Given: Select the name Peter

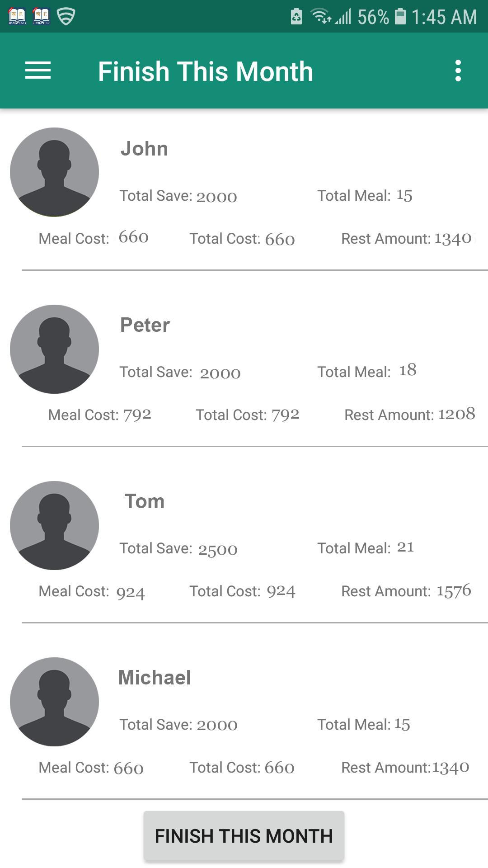Looking at the screenshot, I should tap(145, 325).
